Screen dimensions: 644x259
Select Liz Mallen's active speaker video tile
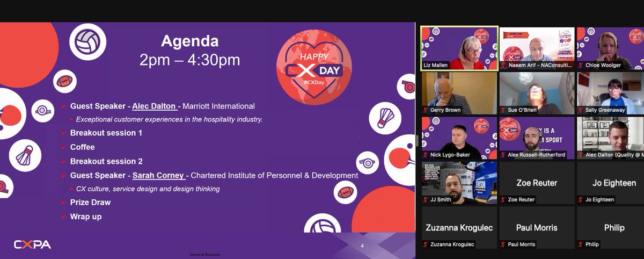[459, 48]
